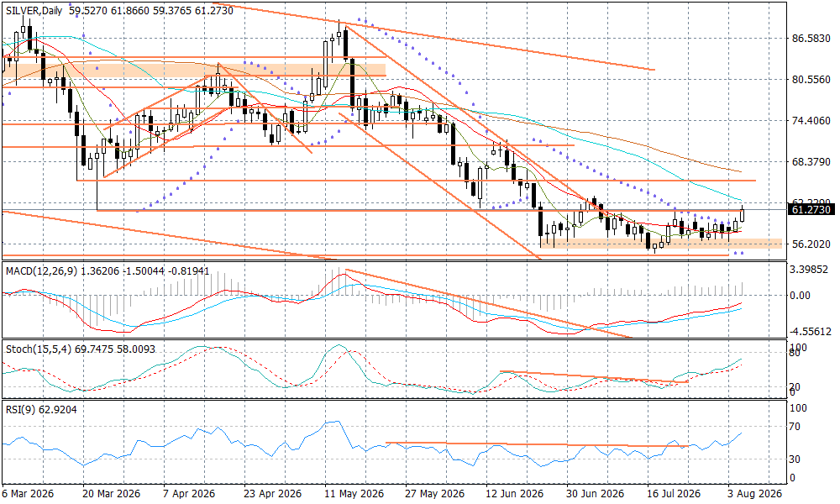The image size is (840, 504).
Task: Click the 74.4060 price axis label
Action: [811, 120]
